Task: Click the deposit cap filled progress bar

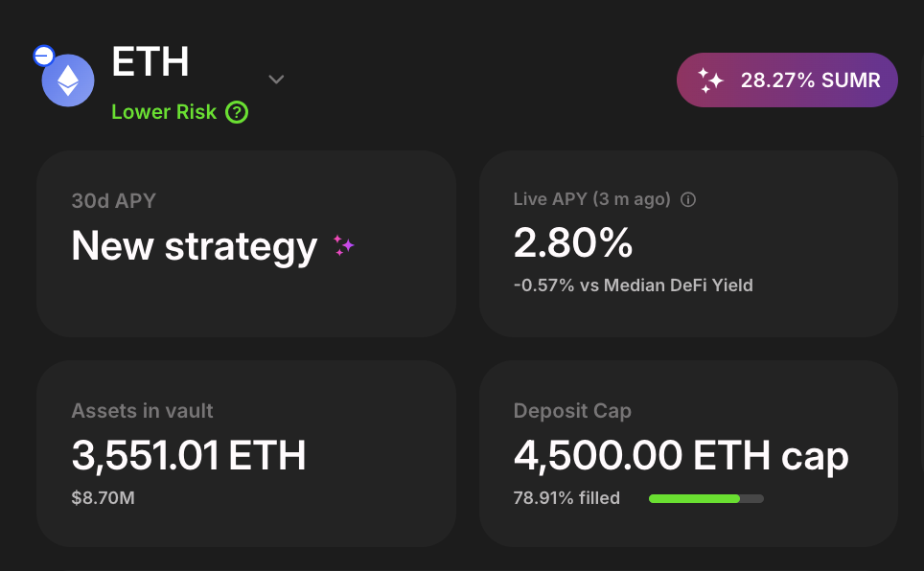Action: (x=706, y=498)
